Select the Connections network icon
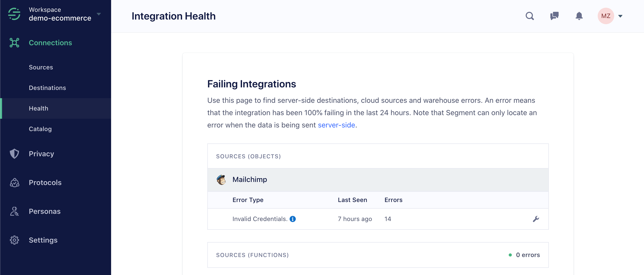 tap(15, 43)
